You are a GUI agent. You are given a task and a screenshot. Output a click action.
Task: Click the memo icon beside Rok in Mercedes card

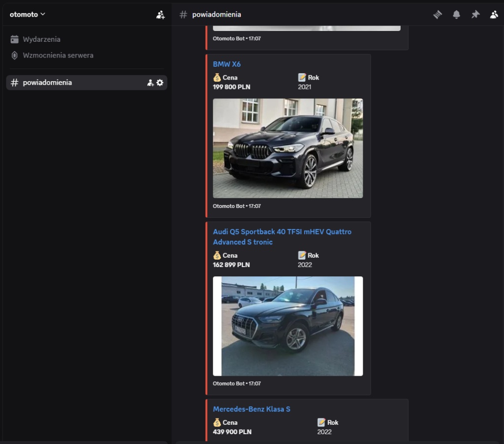[321, 422]
